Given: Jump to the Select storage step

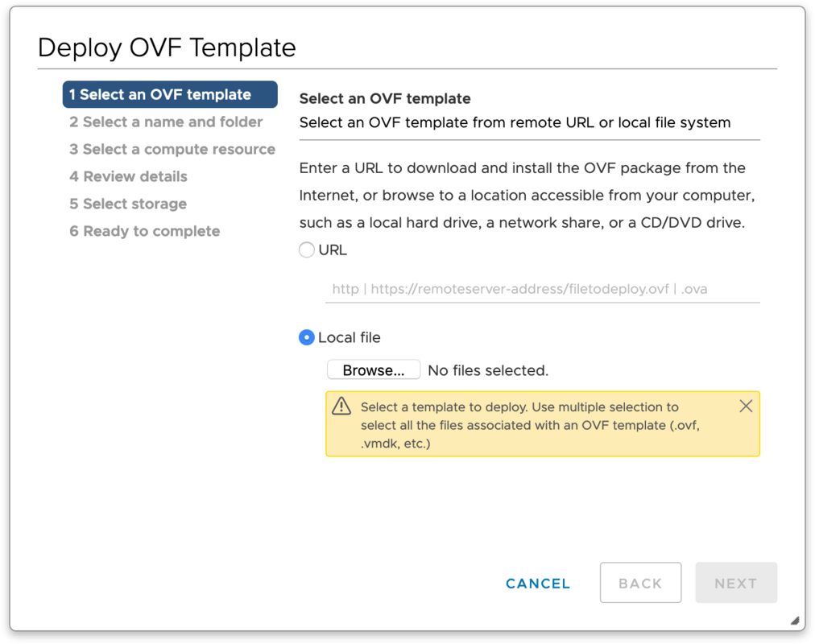Looking at the screenshot, I should 127,204.
